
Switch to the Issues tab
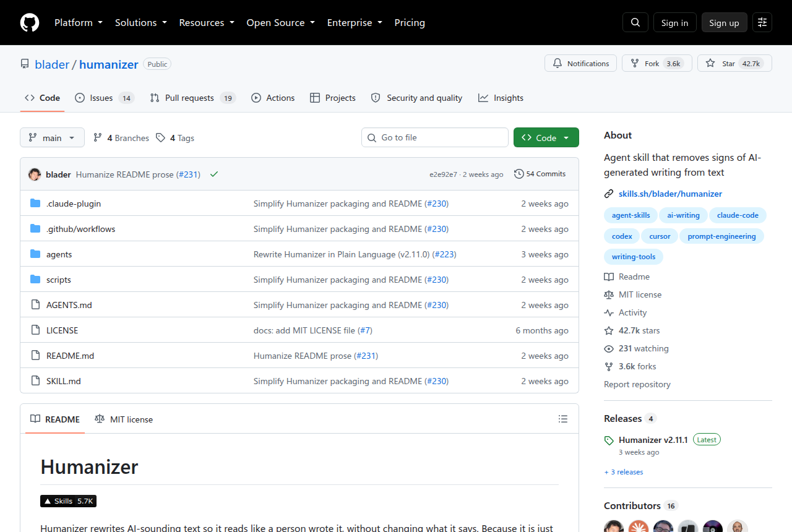105,98
